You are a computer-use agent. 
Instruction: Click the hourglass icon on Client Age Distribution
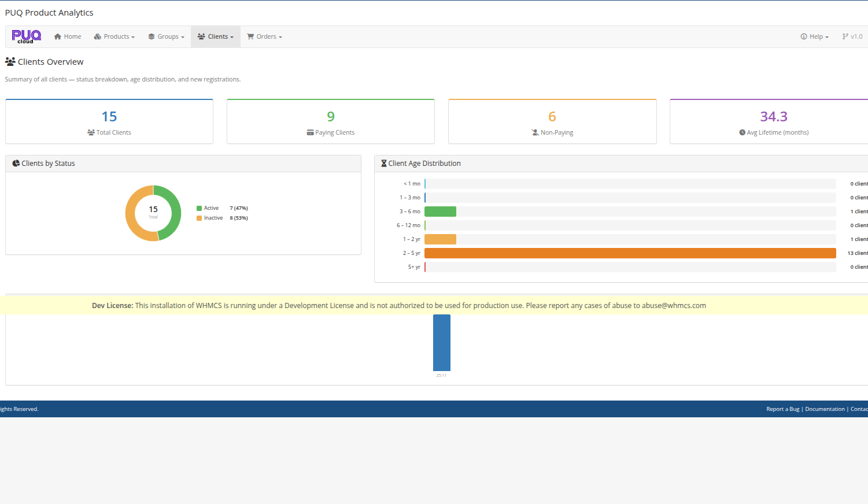tap(383, 163)
